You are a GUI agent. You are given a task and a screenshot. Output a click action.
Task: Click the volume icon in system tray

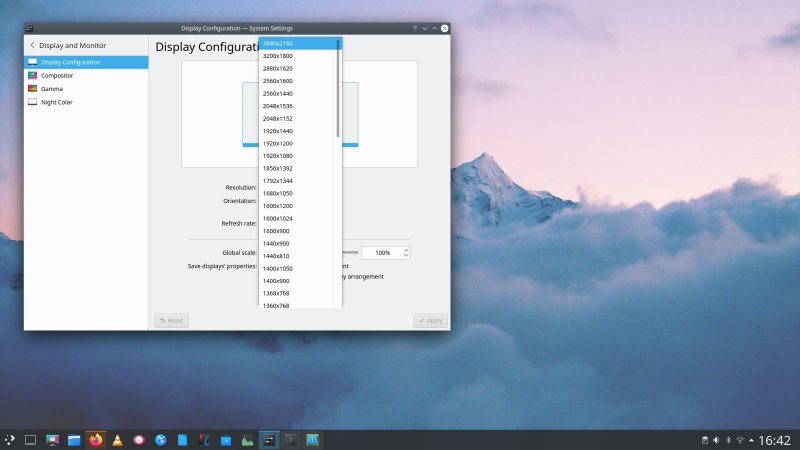[x=714, y=439]
